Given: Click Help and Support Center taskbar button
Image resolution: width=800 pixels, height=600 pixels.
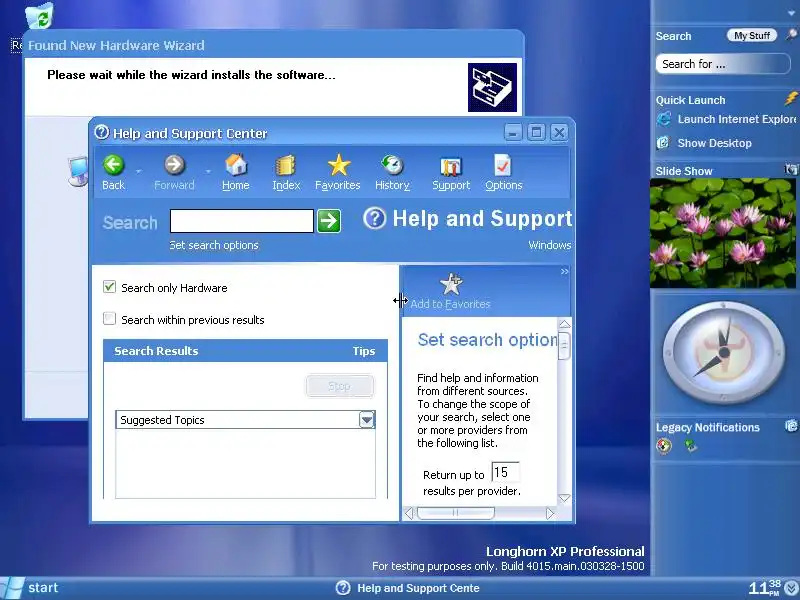Looking at the screenshot, I should coord(408,588).
